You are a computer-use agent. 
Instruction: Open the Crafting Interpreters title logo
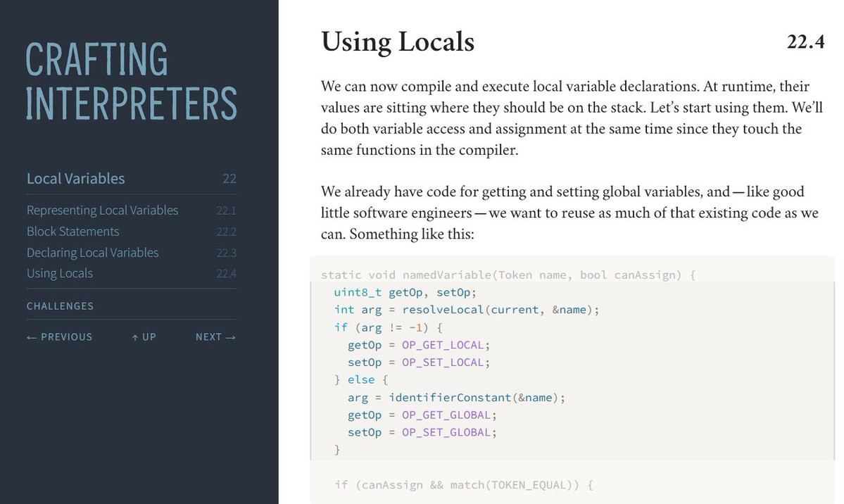click(x=132, y=81)
